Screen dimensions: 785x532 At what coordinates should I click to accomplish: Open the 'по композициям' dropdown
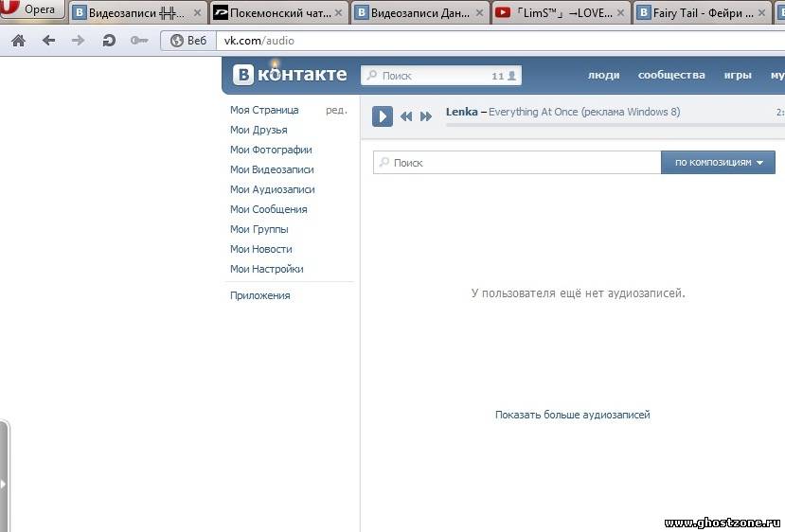[x=718, y=163]
